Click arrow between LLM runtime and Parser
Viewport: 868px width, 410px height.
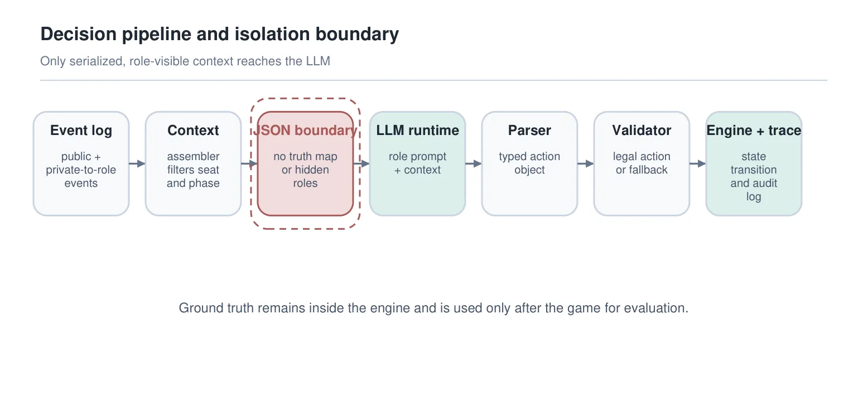click(474, 163)
